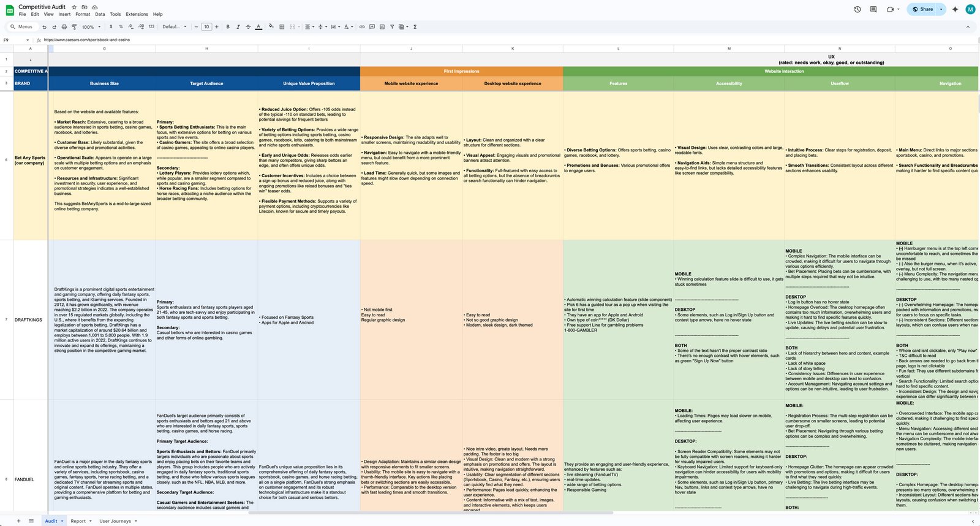This screenshot has width=980, height=526.
Task: Toggle bold formatting
Action: [x=228, y=27]
